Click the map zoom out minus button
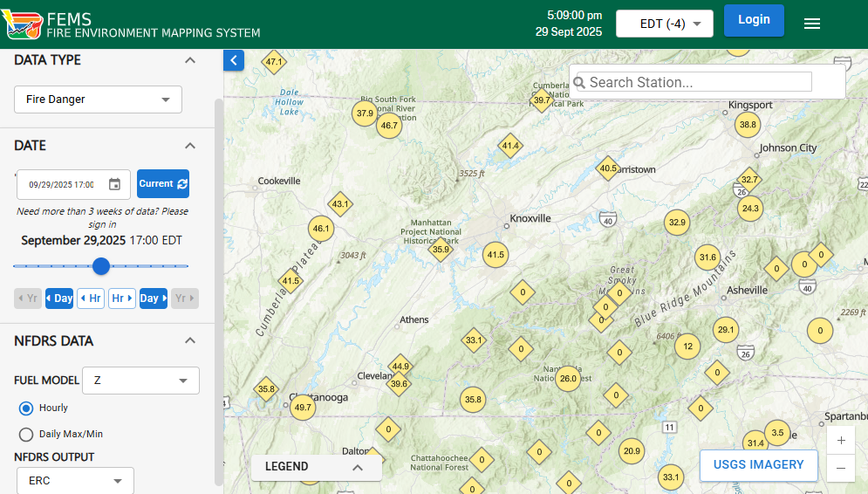868x494 pixels. 840,468
